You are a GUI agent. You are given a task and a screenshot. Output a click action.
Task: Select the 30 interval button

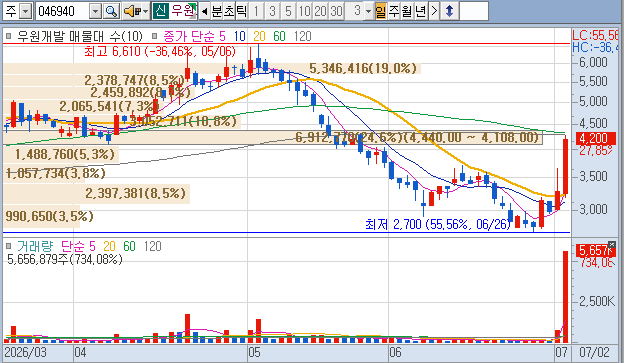click(x=336, y=11)
